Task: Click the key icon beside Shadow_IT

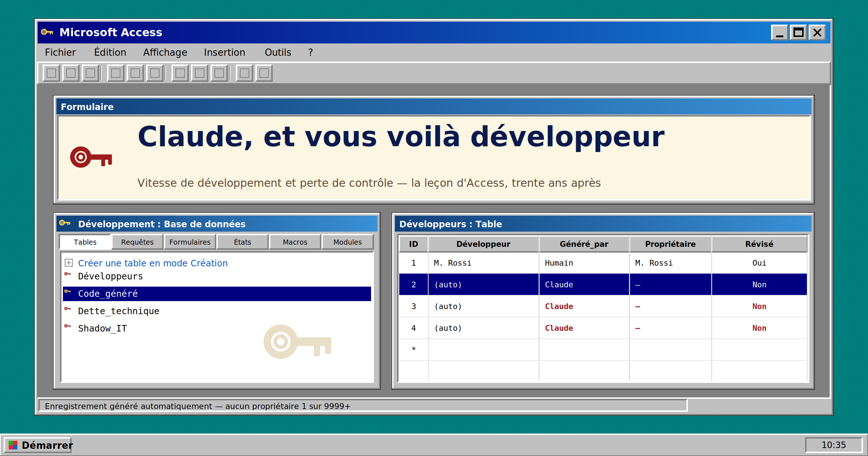Action: click(68, 326)
